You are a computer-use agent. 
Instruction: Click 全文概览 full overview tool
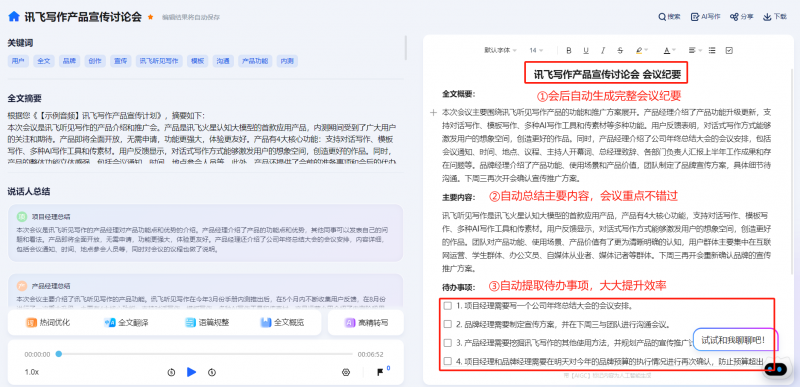pos(282,322)
